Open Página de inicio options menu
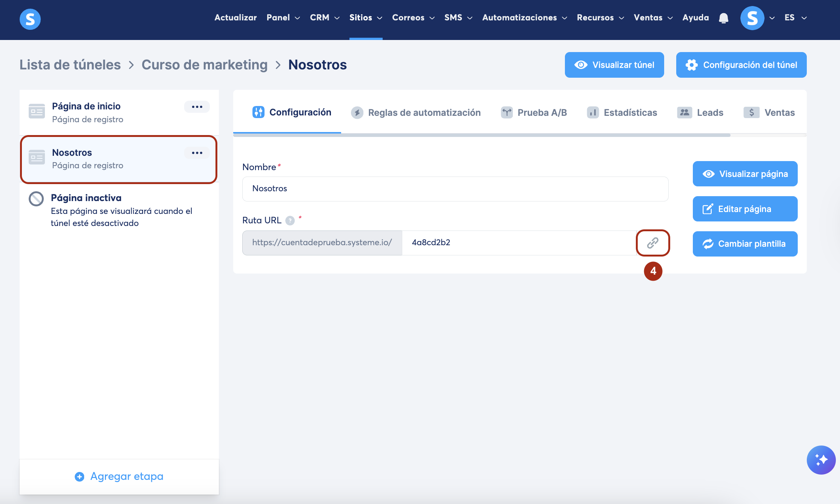 pos(197,107)
